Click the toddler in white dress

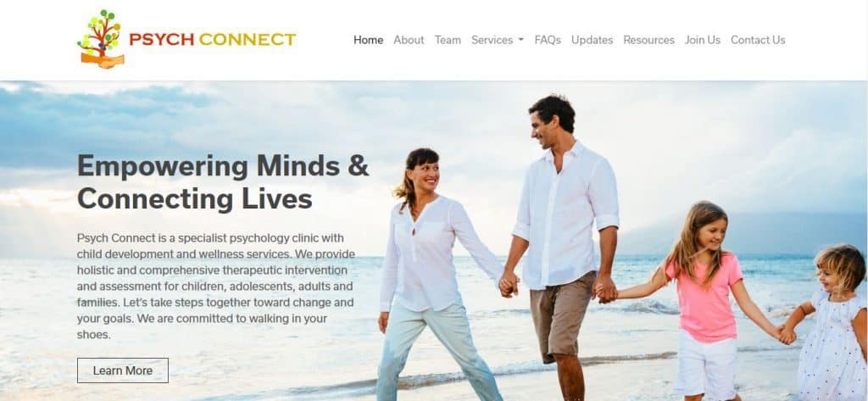pos(831,324)
